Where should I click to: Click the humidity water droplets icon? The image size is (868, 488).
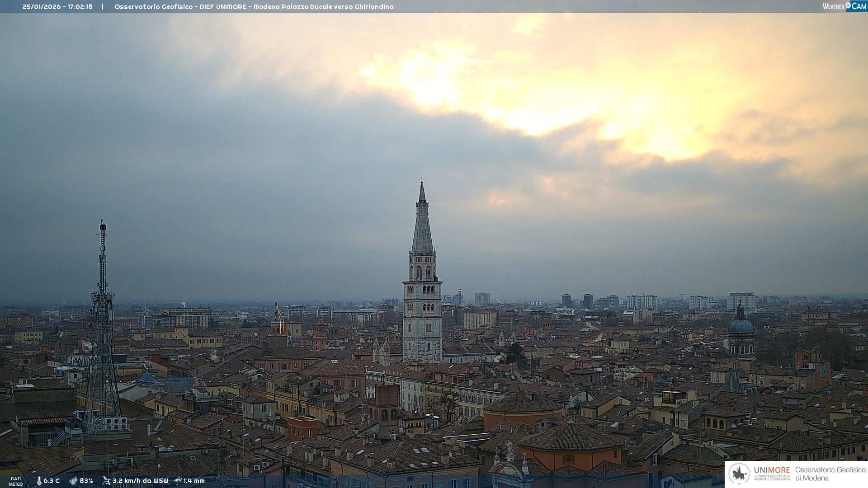click(73, 481)
